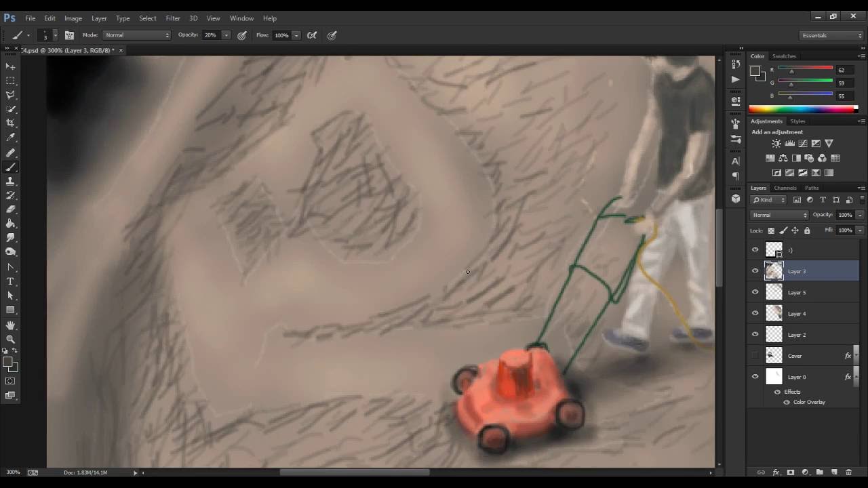
Task: Select the History Brush tool
Action: click(11, 196)
